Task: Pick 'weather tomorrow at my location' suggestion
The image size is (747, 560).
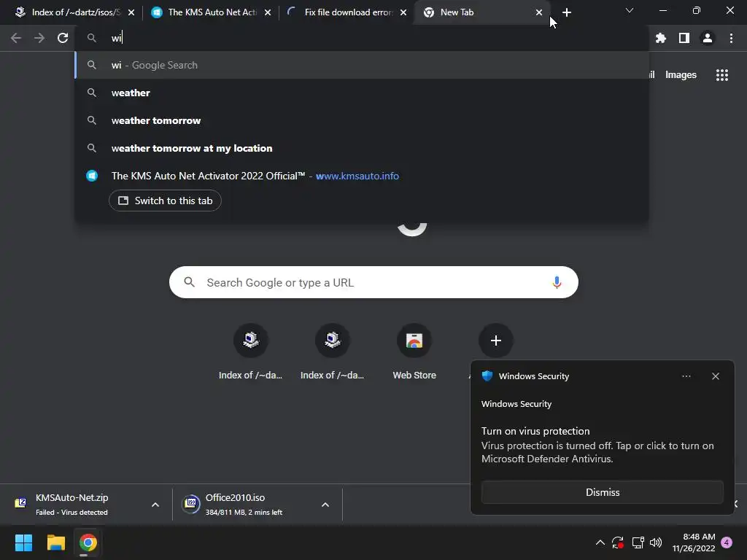Action: pos(362,148)
